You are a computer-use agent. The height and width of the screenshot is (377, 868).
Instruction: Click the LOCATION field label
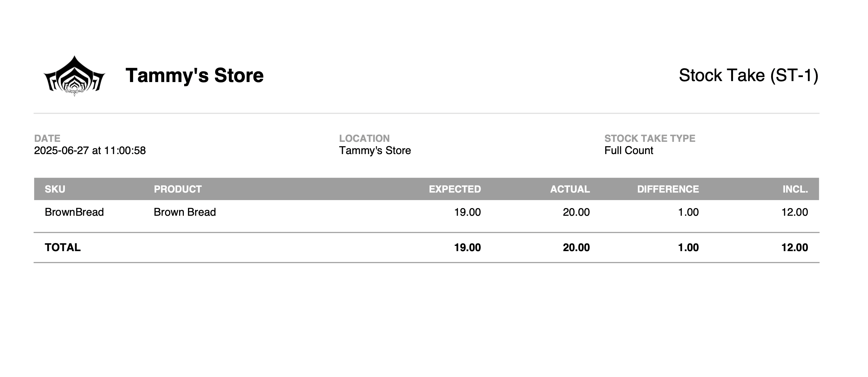(364, 138)
